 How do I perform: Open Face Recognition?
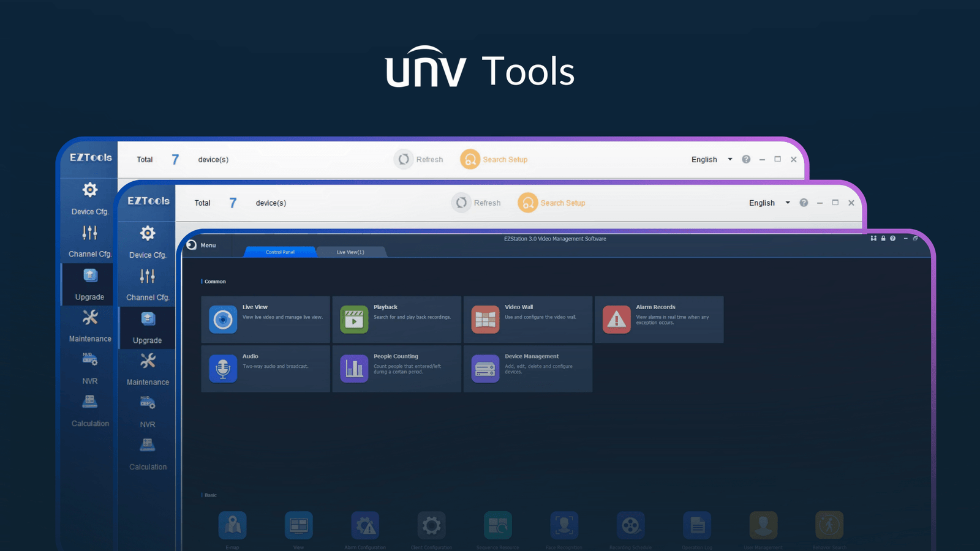(x=563, y=525)
